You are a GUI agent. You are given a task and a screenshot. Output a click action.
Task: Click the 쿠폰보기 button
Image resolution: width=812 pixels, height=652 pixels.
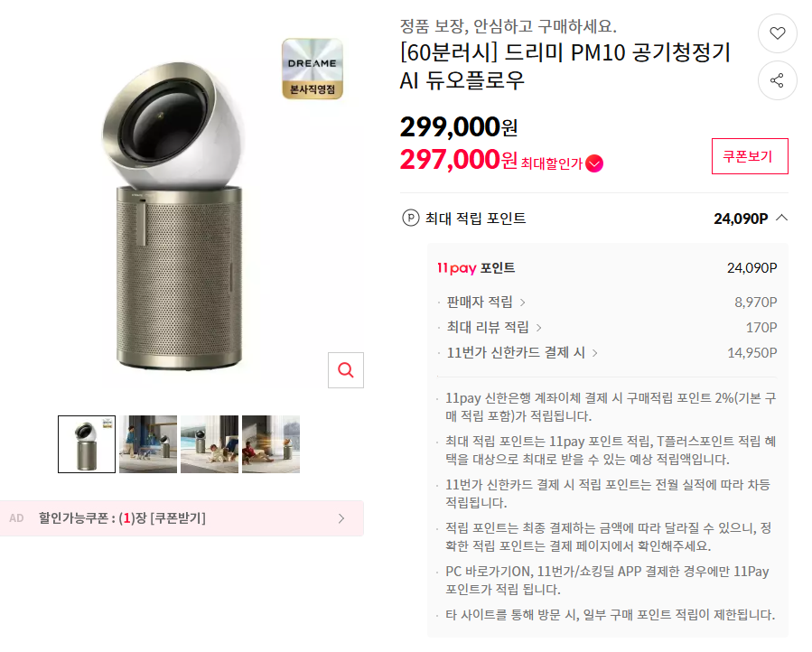(x=750, y=156)
